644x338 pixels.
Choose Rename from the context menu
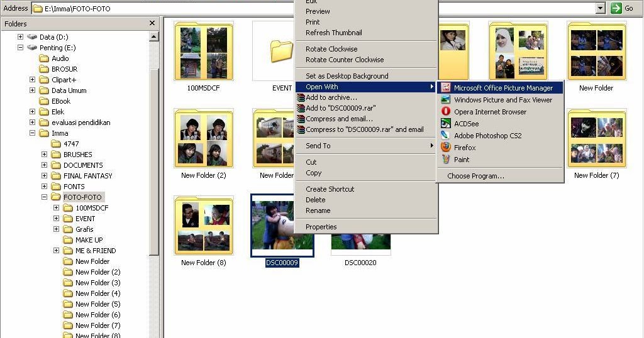click(x=365, y=210)
